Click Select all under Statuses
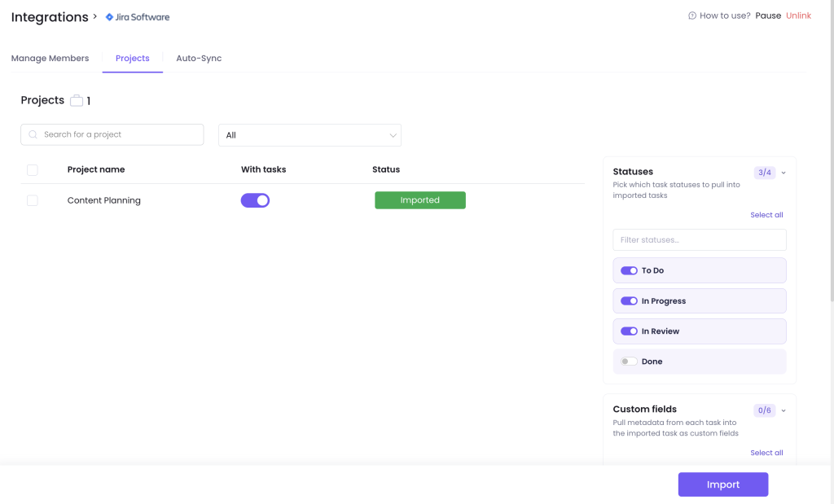834x504 pixels. click(766, 215)
